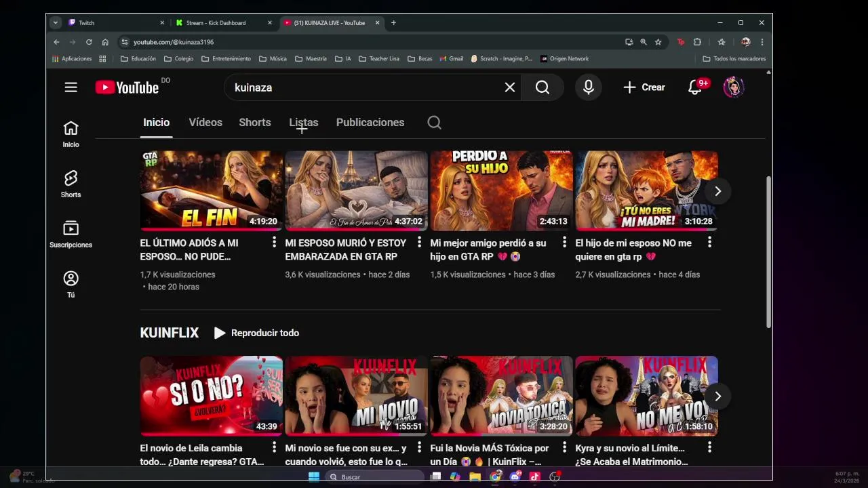Click Reproducir todo for KUINFLIX

coord(256,333)
